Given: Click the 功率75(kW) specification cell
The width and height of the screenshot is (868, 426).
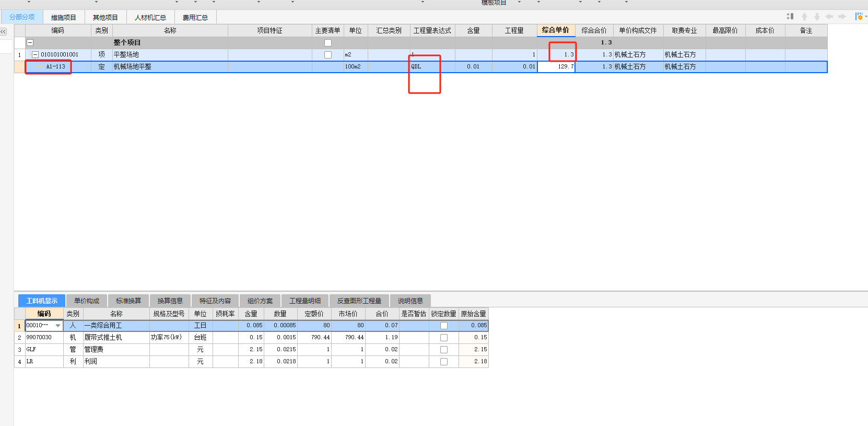Looking at the screenshot, I should click(169, 338).
